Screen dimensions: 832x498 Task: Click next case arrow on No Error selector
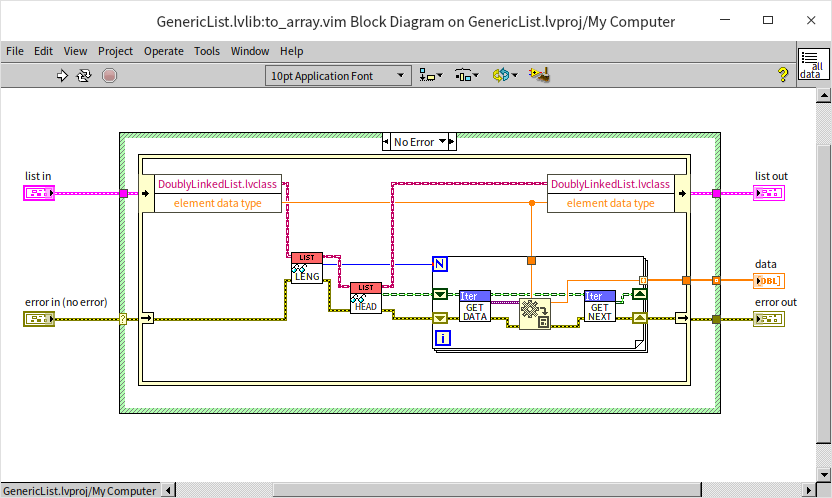tap(451, 142)
